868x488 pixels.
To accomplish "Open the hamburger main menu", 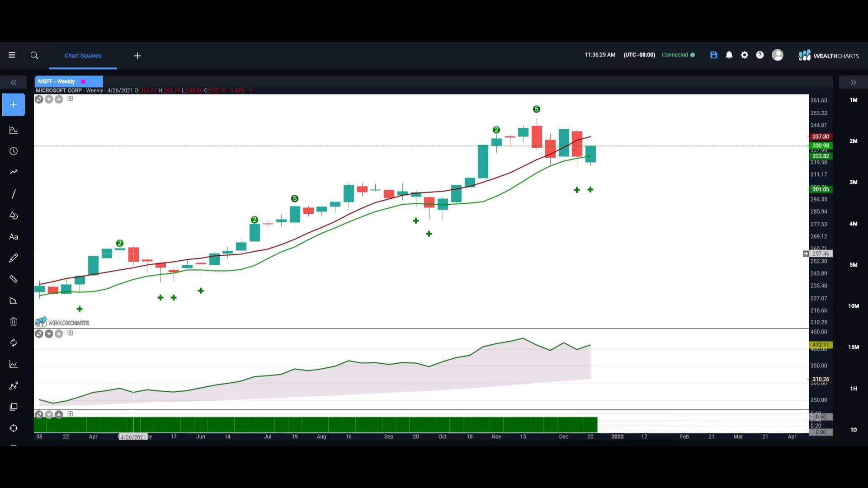I will (12, 55).
